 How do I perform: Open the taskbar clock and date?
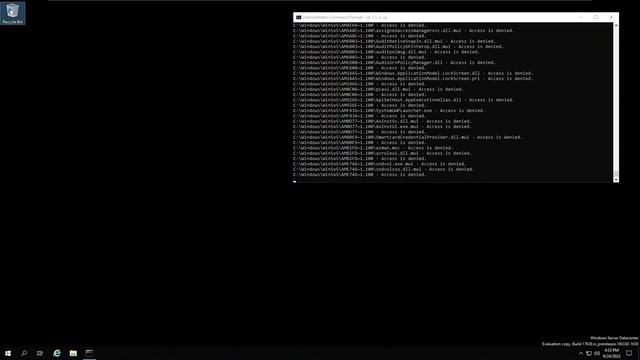611,353
